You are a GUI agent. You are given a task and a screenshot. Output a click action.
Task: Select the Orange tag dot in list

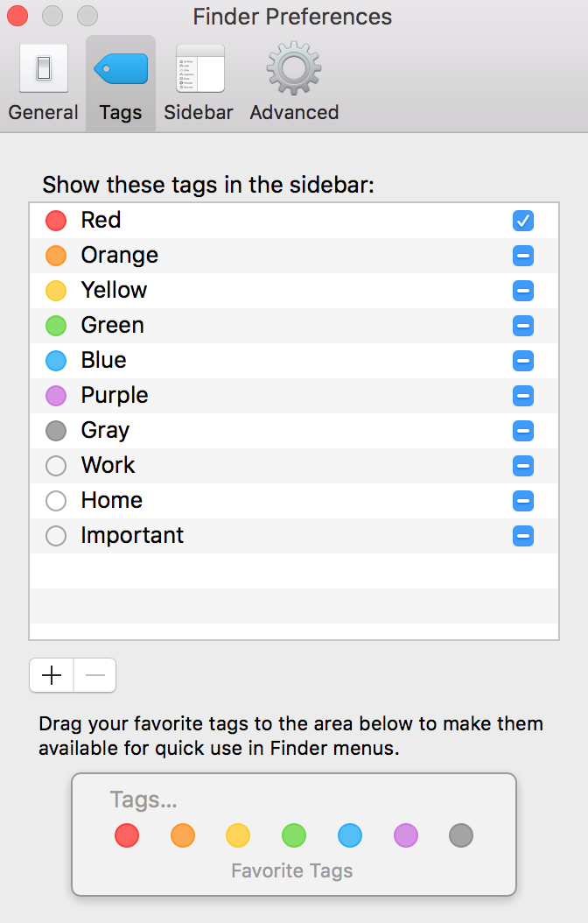[x=56, y=256]
